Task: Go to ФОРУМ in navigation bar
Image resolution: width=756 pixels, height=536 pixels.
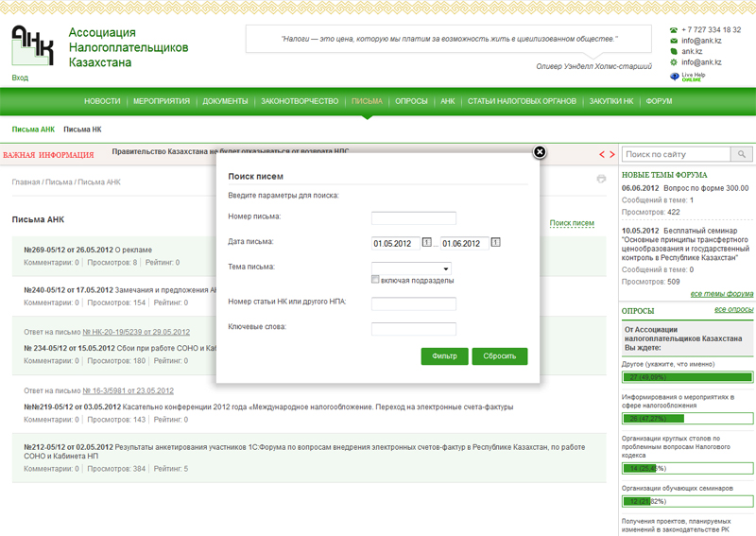Action: pyautogui.click(x=659, y=101)
